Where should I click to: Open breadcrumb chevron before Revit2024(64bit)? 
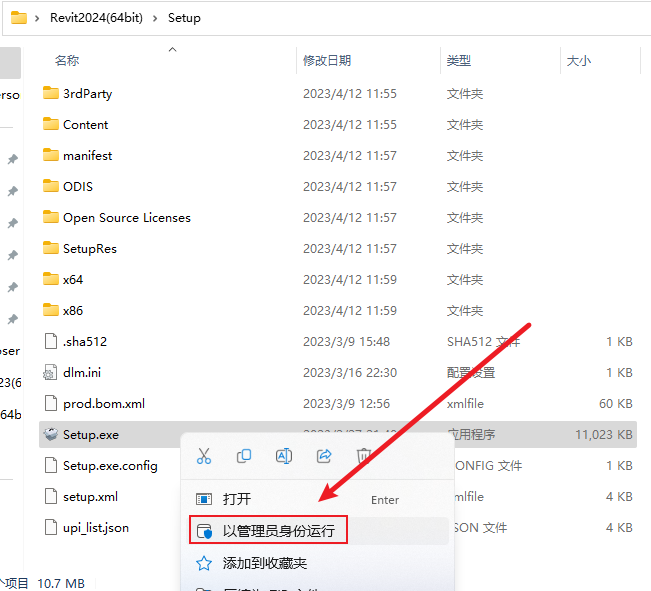pyautogui.click(x=37, y=18)
